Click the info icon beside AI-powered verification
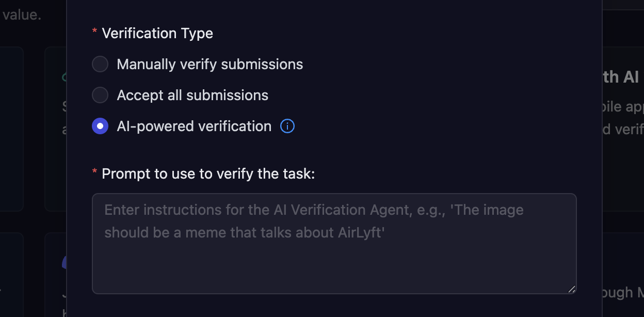This screenshot has height=317, width=644. point(287,126)
